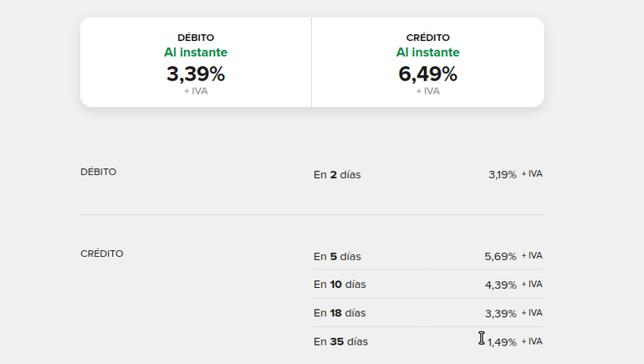Click the 4,39% credit rate
The height and width of the screenshot is (364, 644).
pos(500,285)
